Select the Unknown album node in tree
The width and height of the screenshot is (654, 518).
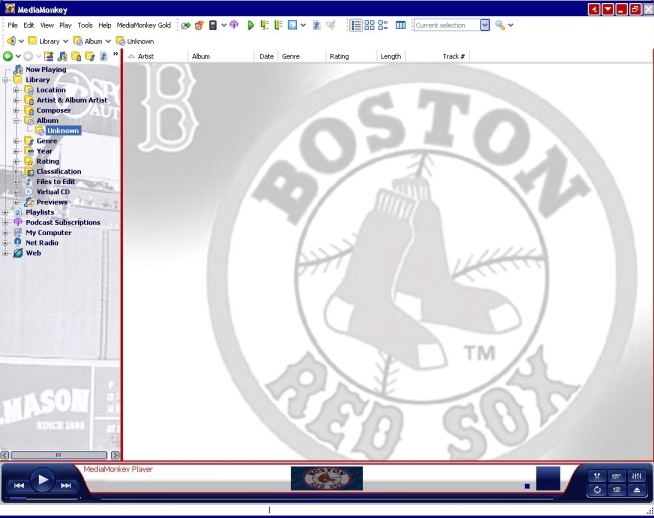[x=63, y=131]
